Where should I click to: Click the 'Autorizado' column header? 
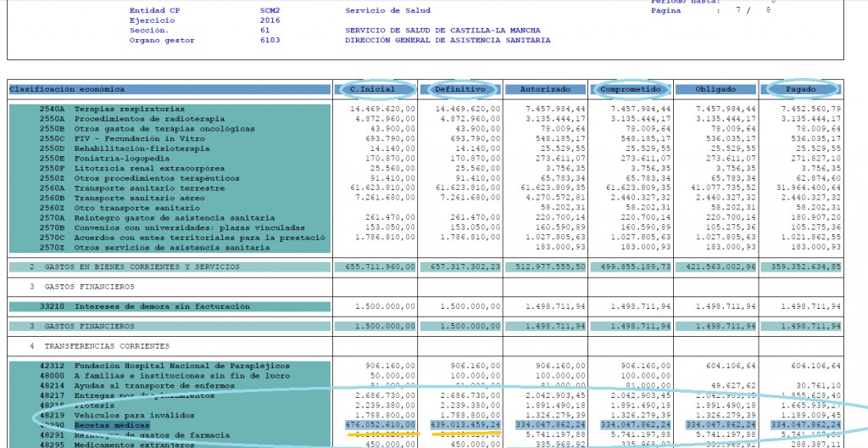point(545,89)
